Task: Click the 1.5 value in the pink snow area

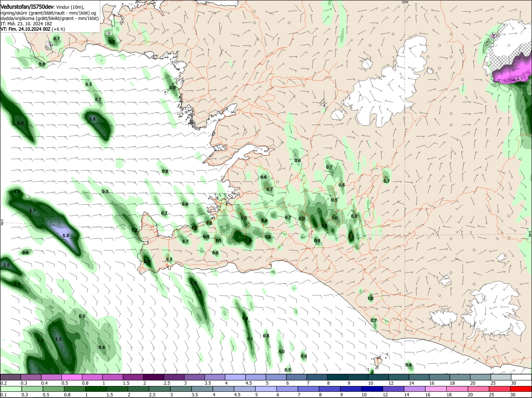Action: click(518, 79)
